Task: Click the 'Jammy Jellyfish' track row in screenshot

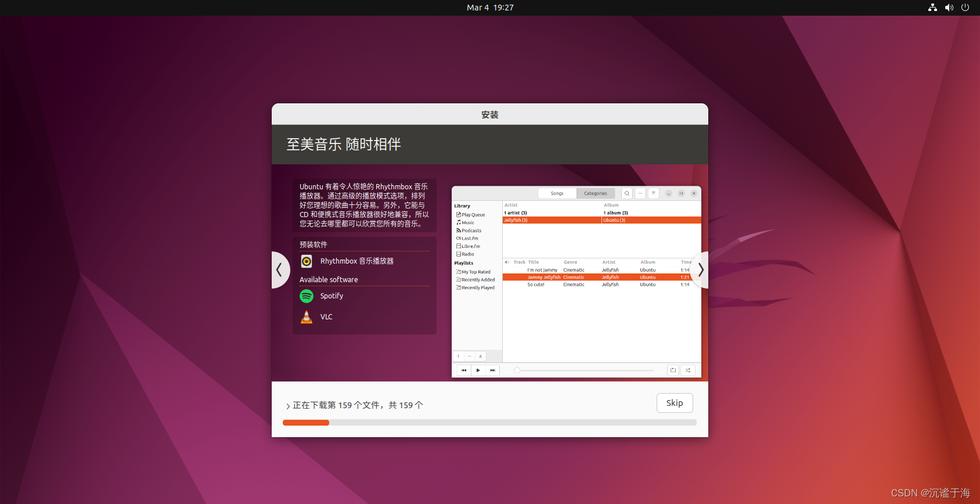Action: (601, 278)
